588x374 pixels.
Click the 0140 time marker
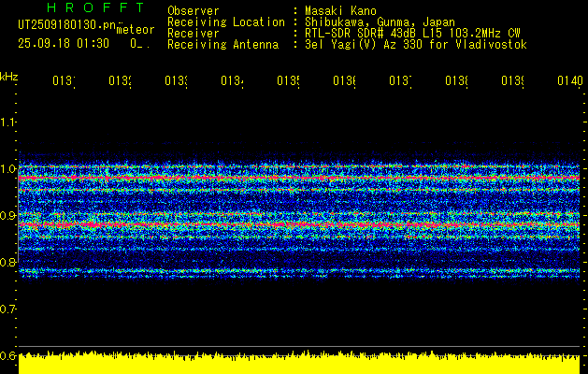(x=570, y=81)
